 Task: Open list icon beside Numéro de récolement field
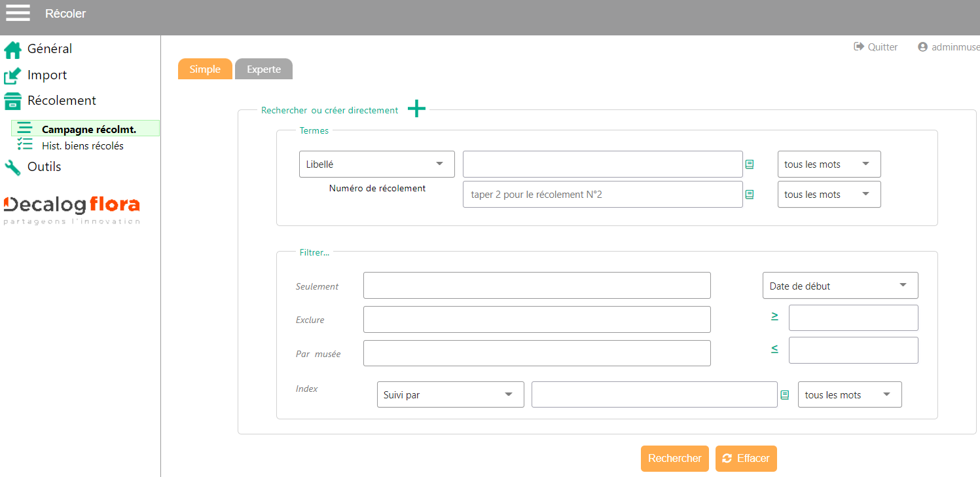click(750, 195)
